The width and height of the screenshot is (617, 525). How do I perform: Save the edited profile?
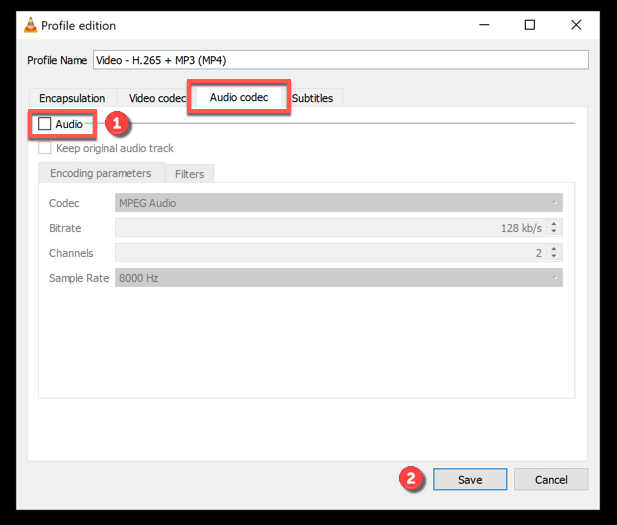[470, 479]
